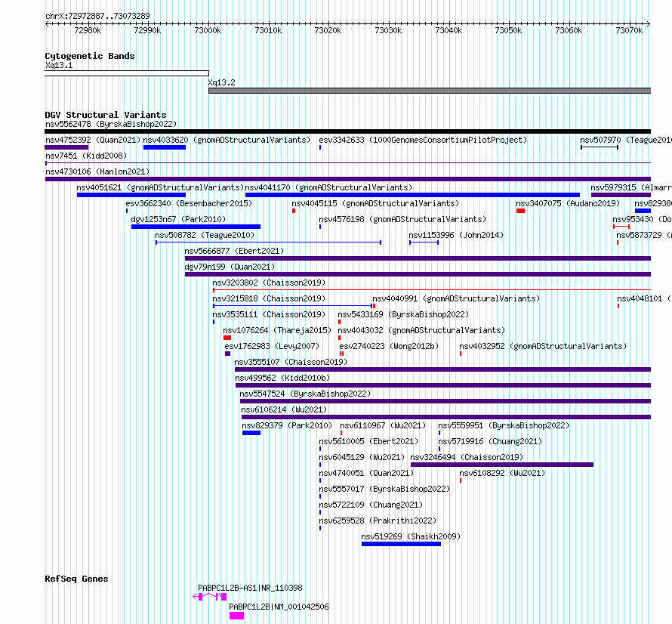Open nsv5433169 (ByrskaBishop2022) label
672x624 pixels.
tap(403, 315)
